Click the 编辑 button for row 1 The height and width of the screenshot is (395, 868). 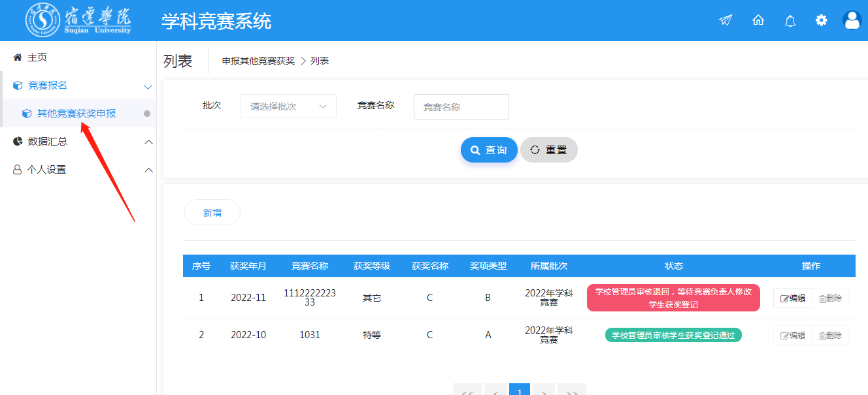[x=792, y=298]
